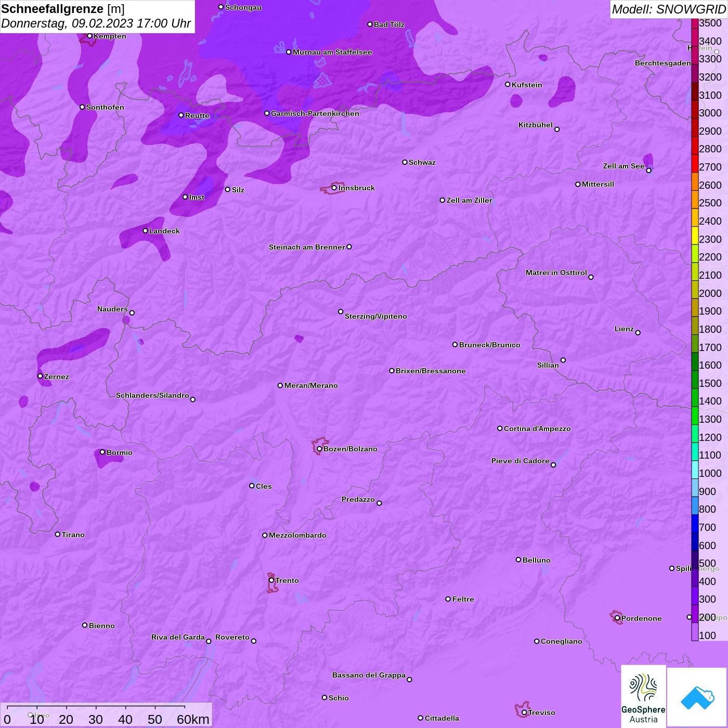Click the 2700 m red legend swatch
The height and width of the screenshot is (728, 728).
pos(695,163)
